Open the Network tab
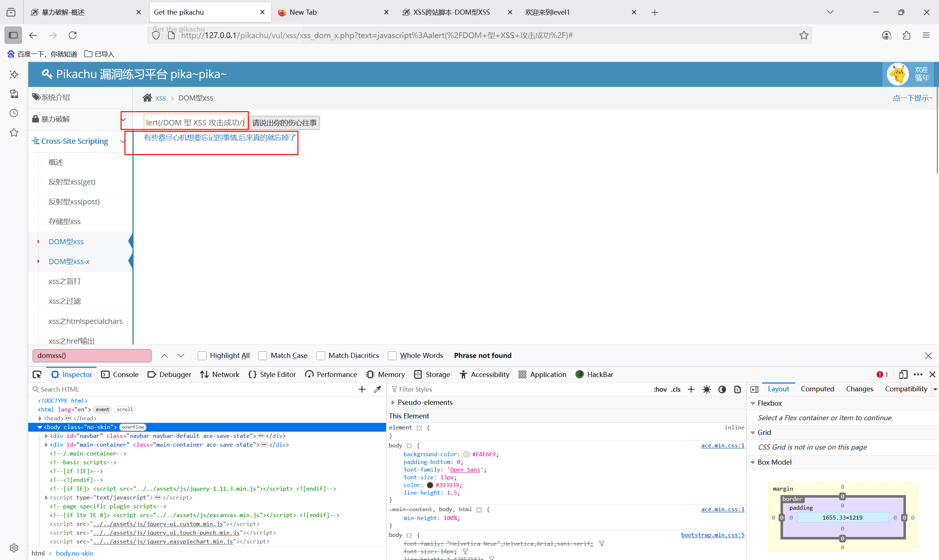The image size is (939, 560). [x=220, y=374]
